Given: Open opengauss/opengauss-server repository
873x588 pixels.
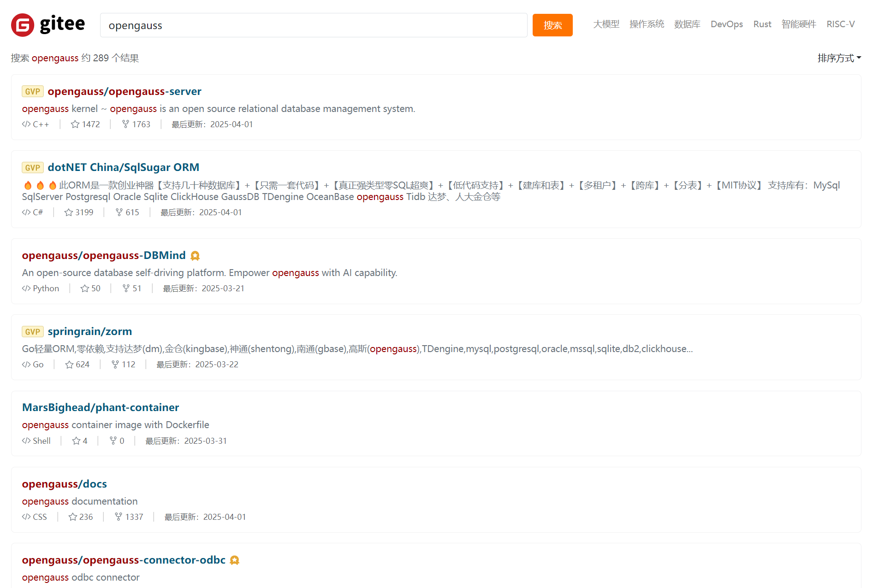Looking at the screenshot, I should 125,91.
